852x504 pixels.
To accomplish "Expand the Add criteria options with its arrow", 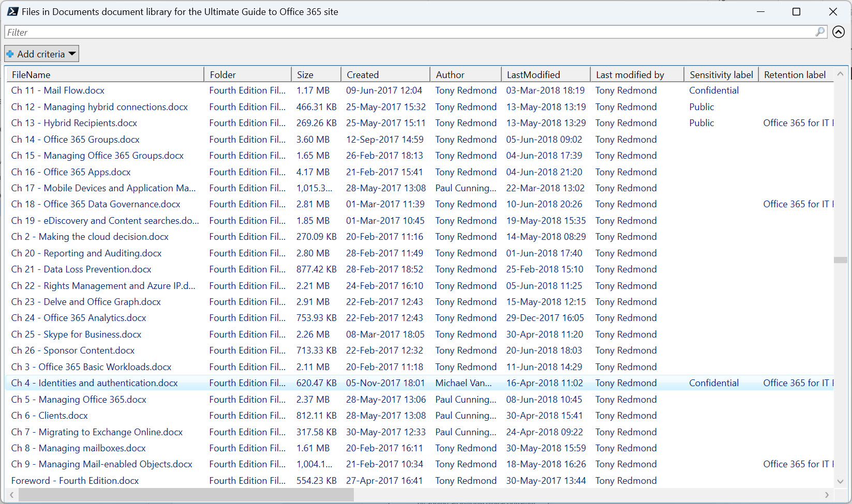I will [x=73, y=53].
